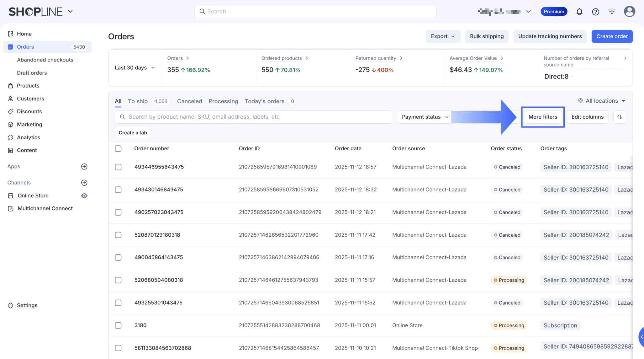Open Abandoned checkouts in sidebar
The image size is (644, 359).
[x=45, y=60]
